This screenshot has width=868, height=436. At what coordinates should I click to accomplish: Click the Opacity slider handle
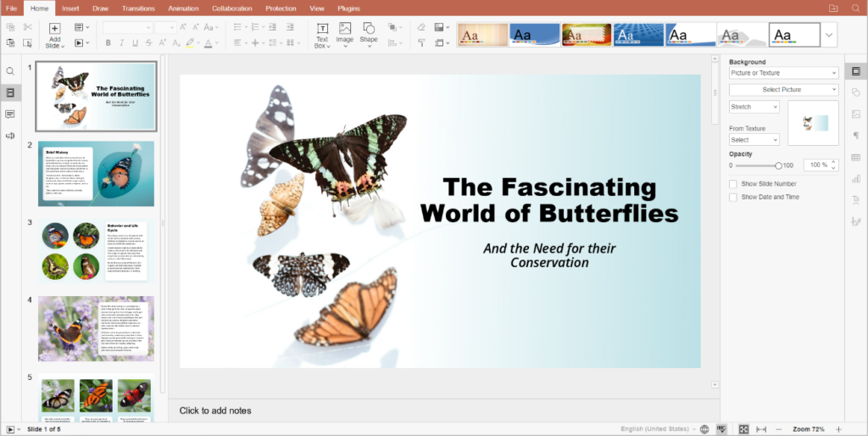778,165
